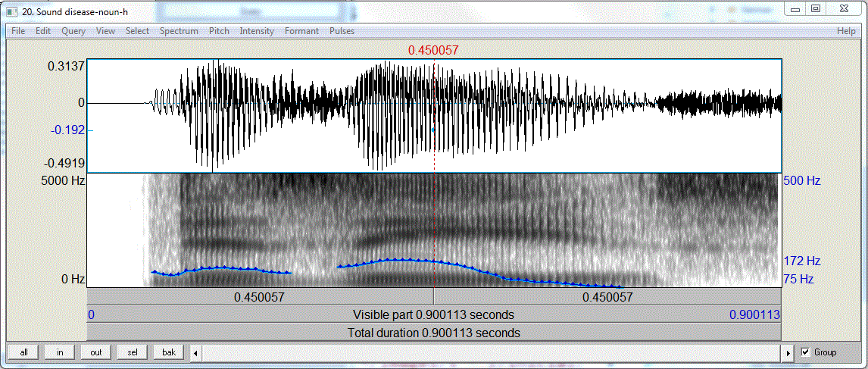Open the File menu

18,31
